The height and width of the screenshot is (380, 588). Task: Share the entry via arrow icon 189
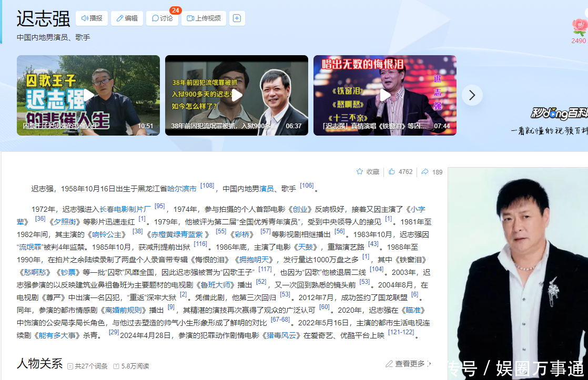coord(425,172)
